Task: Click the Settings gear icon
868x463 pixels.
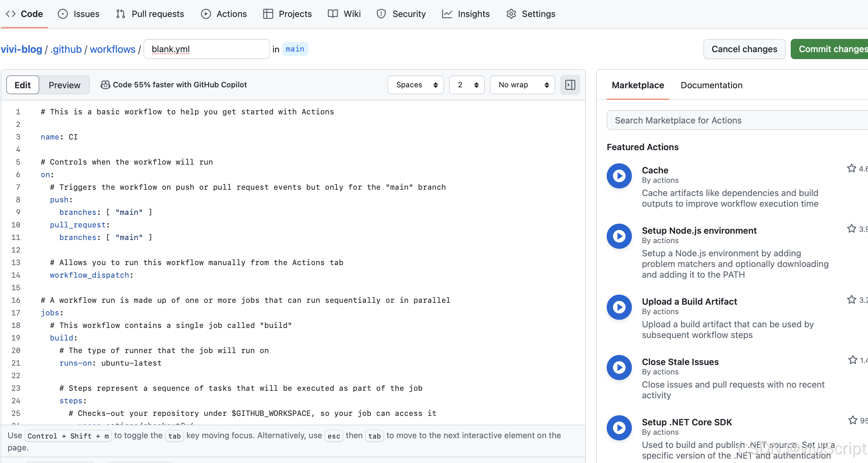Action: point(511,14)
